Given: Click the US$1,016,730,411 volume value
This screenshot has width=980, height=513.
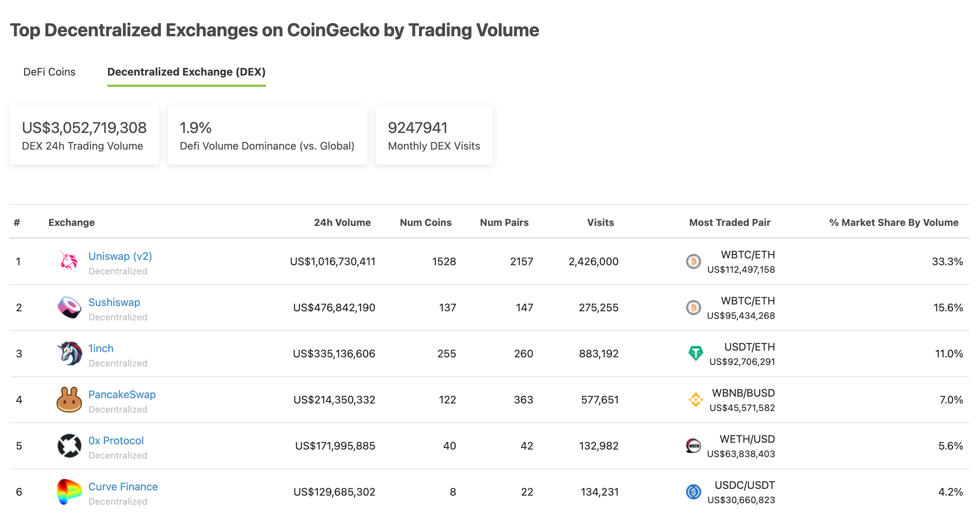Looking at the screenshot, I should pos(332,261).
